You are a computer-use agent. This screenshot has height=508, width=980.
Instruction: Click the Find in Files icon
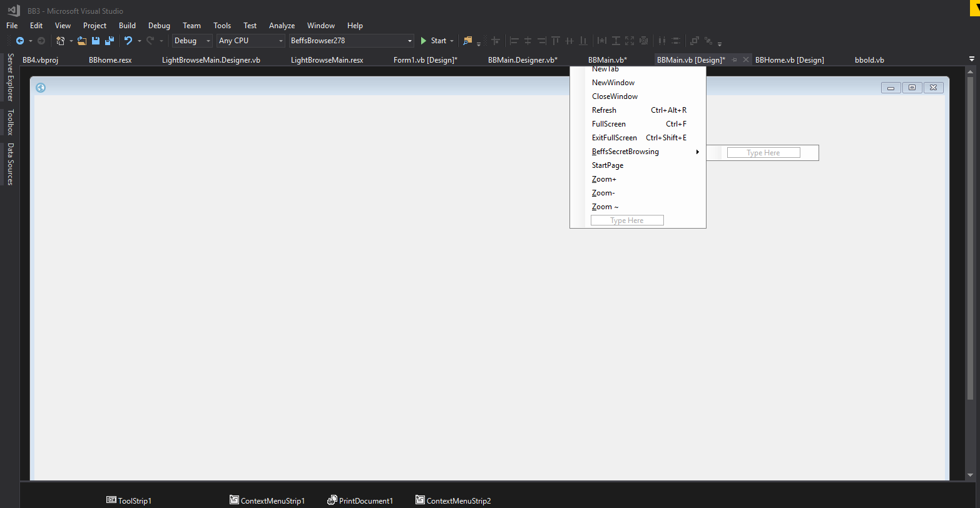[467, 41]
